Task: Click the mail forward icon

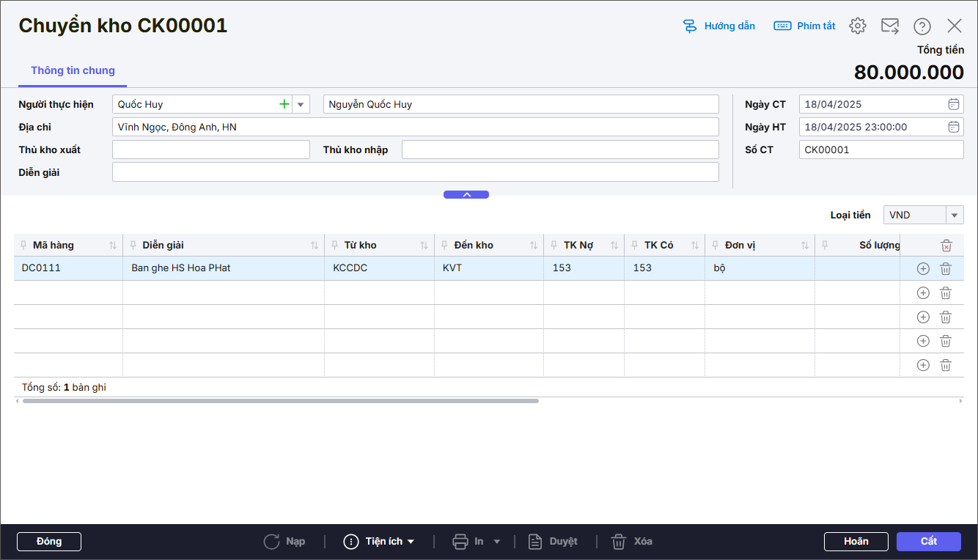Action: [x=889, y=26]
